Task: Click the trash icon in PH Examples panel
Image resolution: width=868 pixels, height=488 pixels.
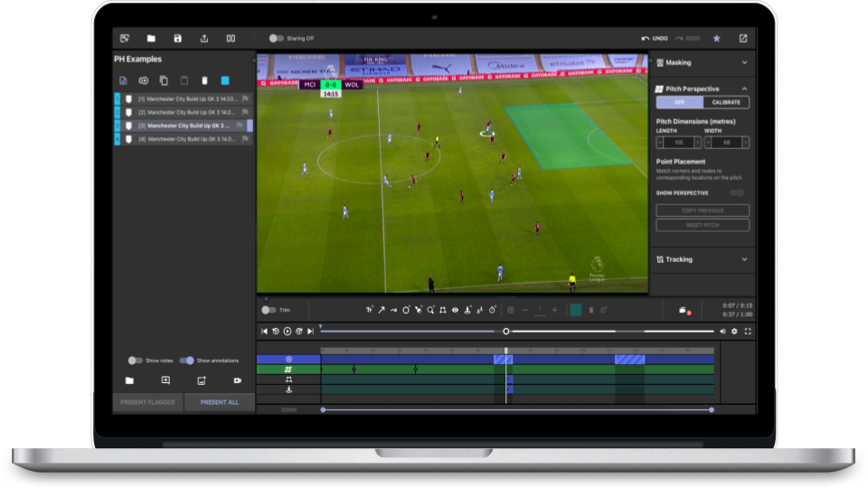Action: click(204, 80)
